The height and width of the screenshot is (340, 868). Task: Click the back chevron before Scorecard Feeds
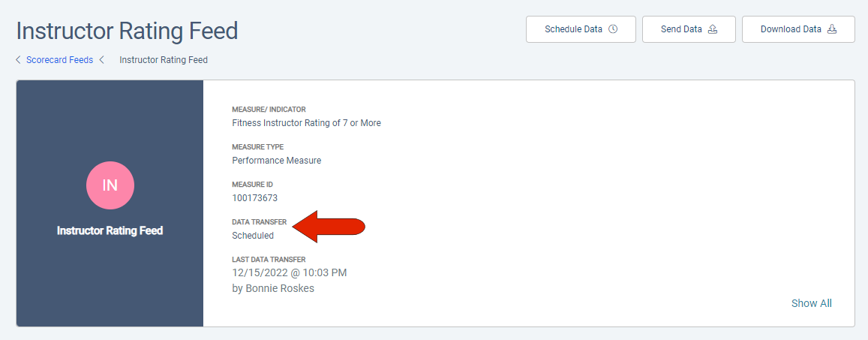18,60
